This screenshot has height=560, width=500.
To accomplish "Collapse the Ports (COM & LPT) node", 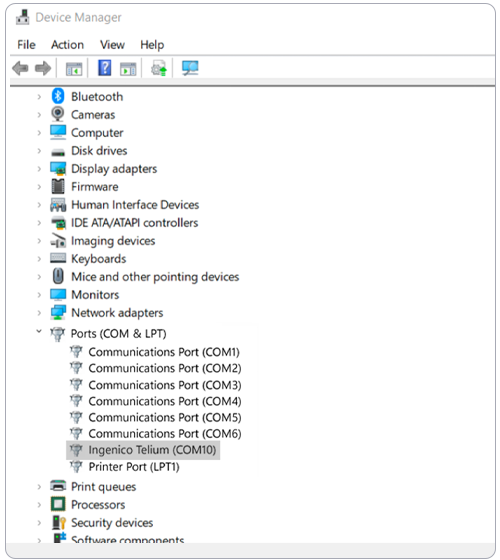I will pyautogui.click(x=39, y=331).
